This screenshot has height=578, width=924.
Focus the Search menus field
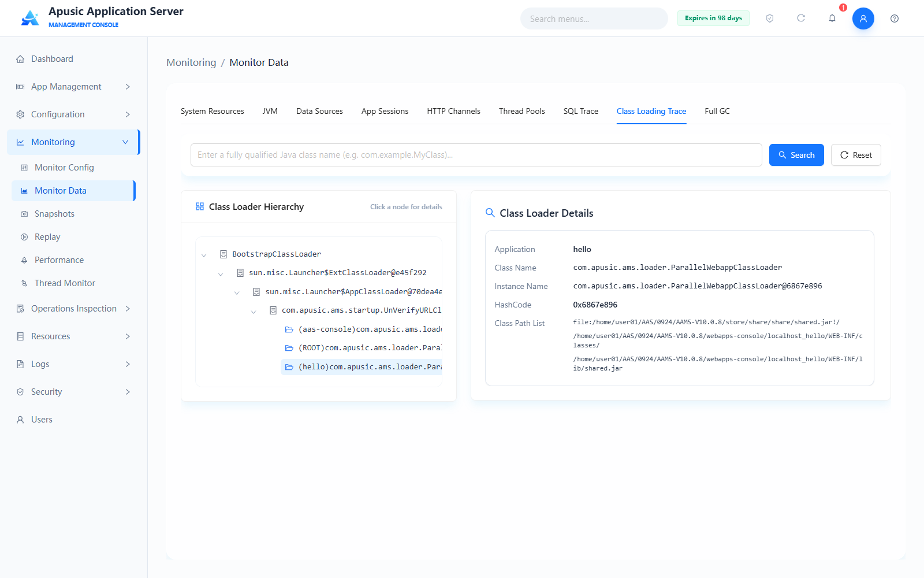point(594,18)
